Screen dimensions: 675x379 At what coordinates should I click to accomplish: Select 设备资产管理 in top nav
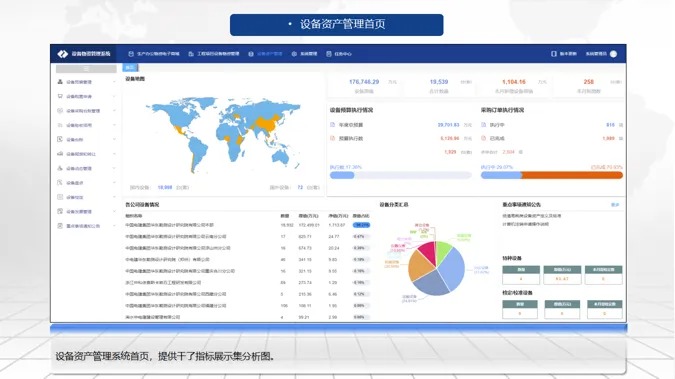(x=265, y=54)
